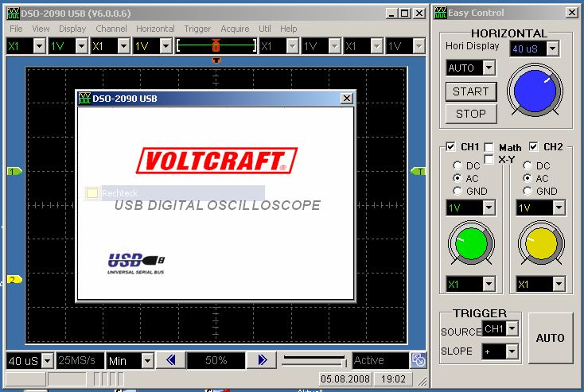The image size is (584, 392).
Task: Open the AUTO mode dropdown
Action: click(489, 68)
